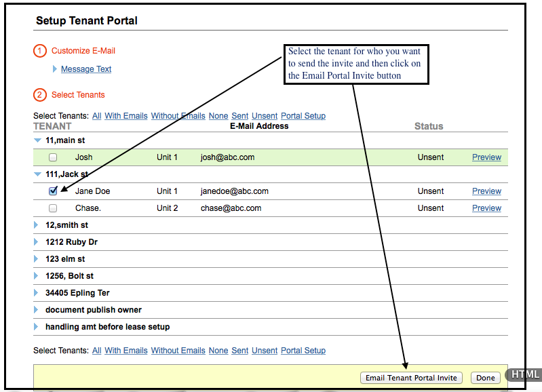Expand the document publish owner group
542x392 pixels.
[36, 310]
